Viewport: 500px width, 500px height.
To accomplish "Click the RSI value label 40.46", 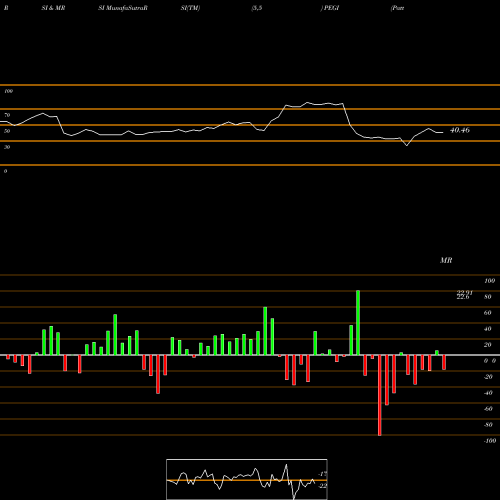I will pyautogui.click(x=460, y=130).
